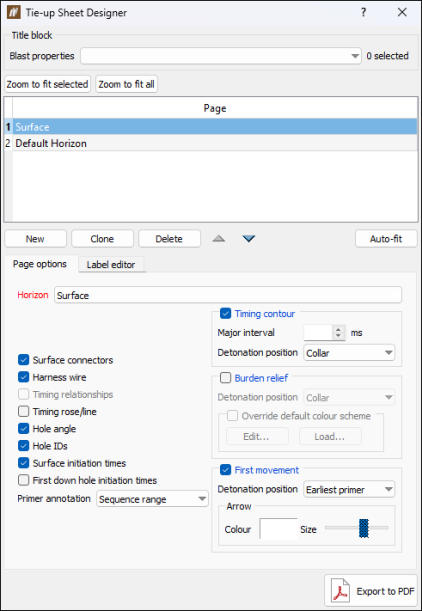Click the Tie-up Sheet Designer app icon
The height and width of the screenshot is (611, 422).
coord(13,12)
